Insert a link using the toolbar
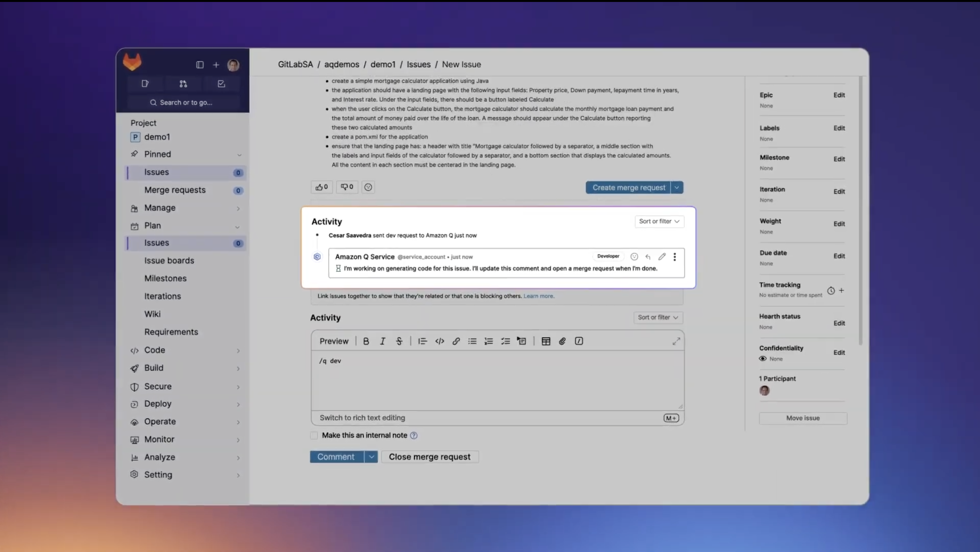Viewport: 980px width, 552px height. 456,341
